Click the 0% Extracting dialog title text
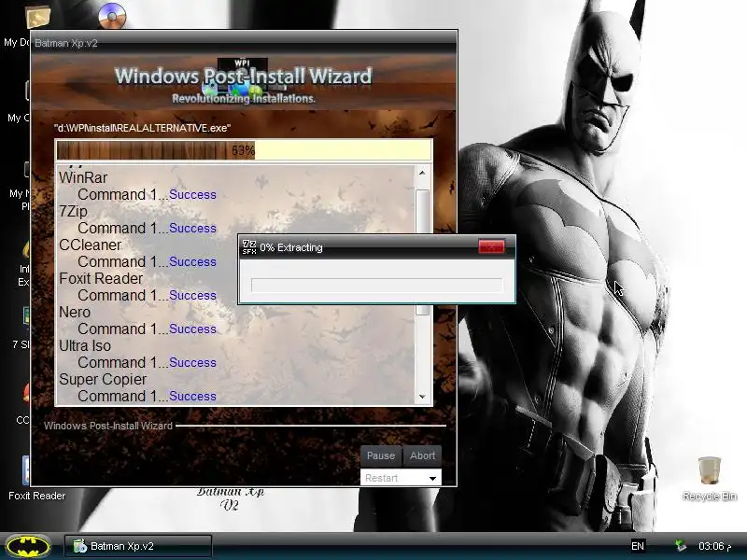Viewport: 747px width, 560px height. point(291,247)
